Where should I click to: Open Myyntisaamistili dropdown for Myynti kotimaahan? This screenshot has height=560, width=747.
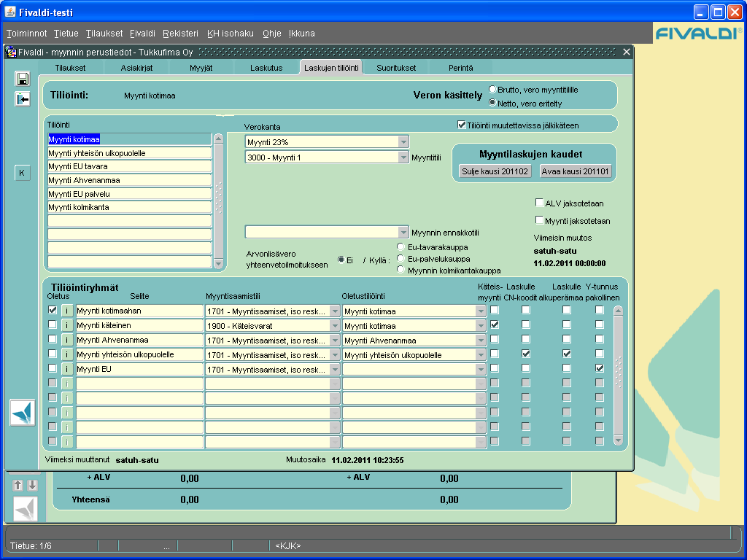point(335,311)
